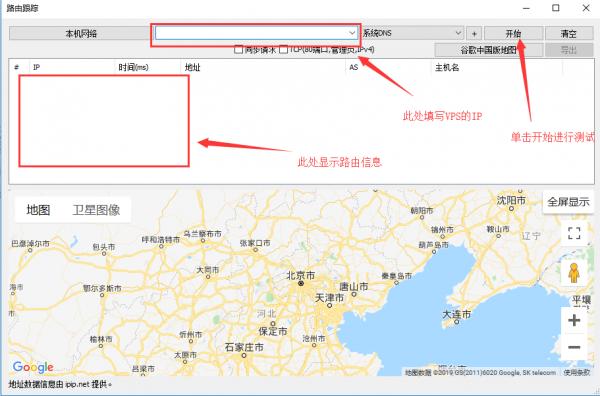Click 鄂尔多斯市 label on map
The image size is (600, 396).
point(102,288)
